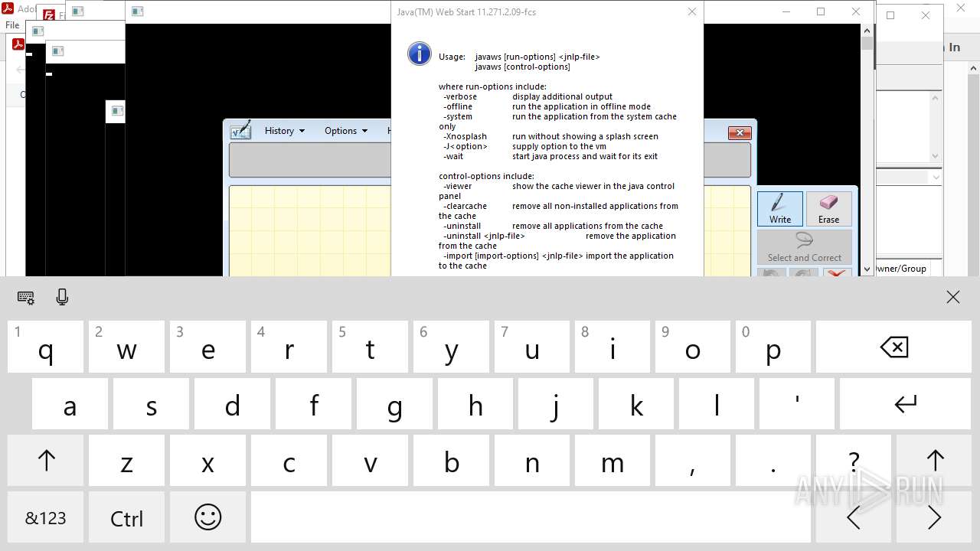Viewport: 980px width, 551px height.
Task: Tap the question mark key
Action: coord(853,461)
